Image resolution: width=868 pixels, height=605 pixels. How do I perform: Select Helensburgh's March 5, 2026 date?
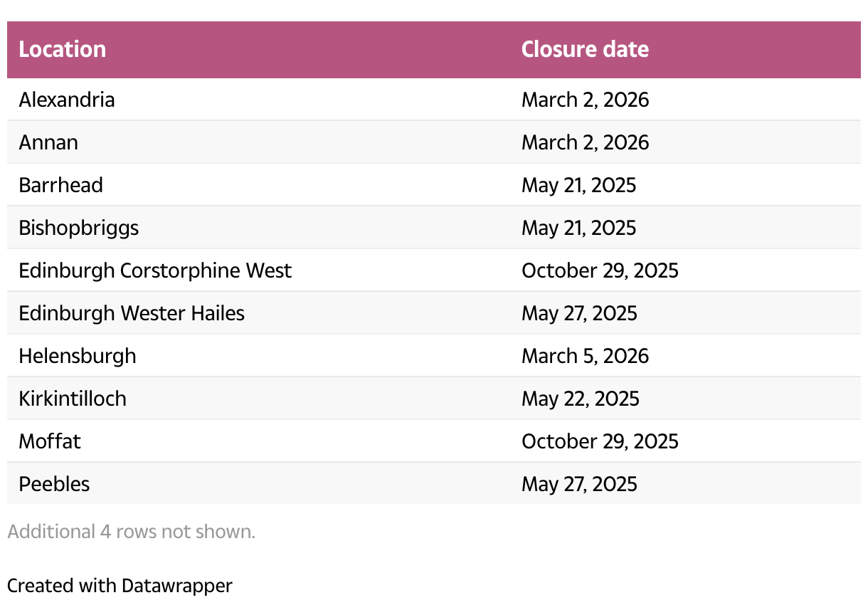[x=586, y=355]
